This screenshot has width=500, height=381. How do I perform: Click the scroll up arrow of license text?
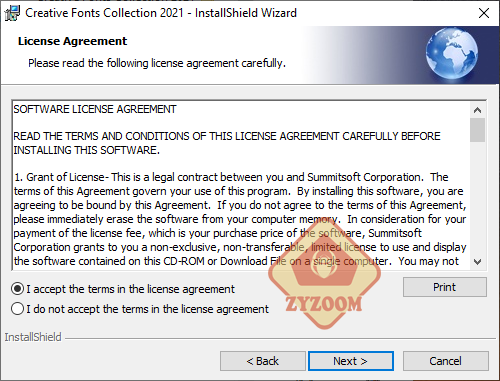477,110
